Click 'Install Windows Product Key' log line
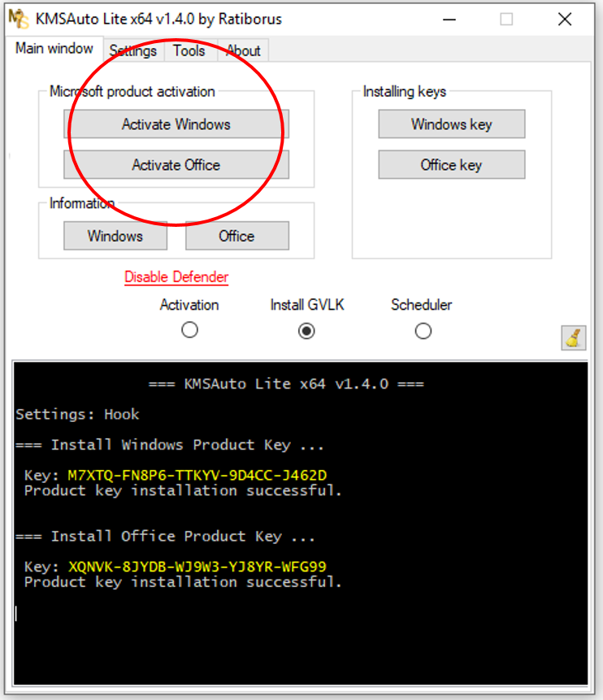This screenshot has height=700, width=603. (170, 445)
